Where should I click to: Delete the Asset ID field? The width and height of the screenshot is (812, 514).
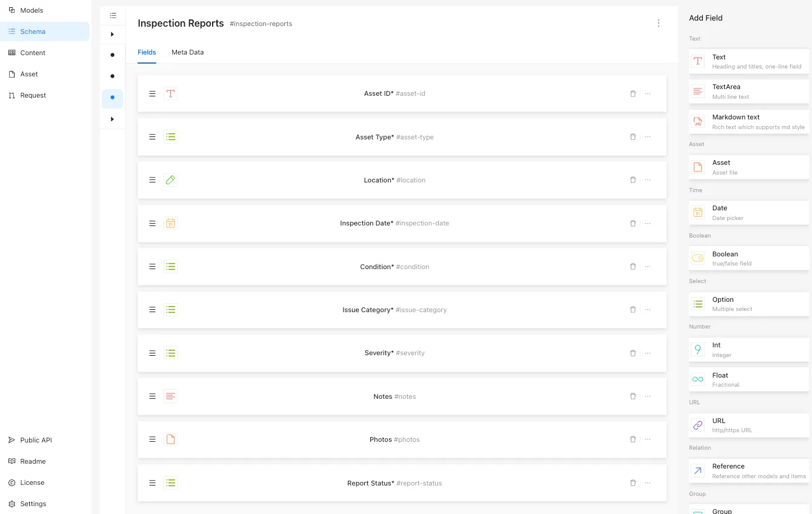coord(633,94)
